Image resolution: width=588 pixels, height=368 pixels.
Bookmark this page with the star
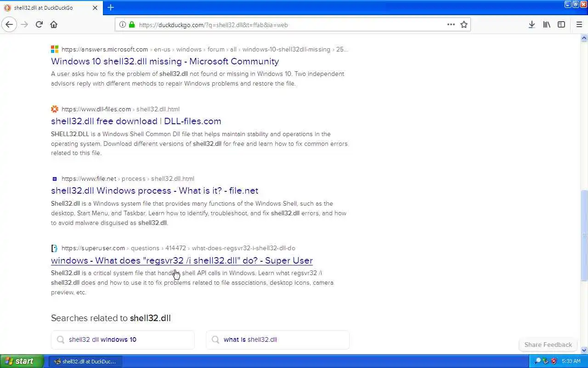pos(464,24)
